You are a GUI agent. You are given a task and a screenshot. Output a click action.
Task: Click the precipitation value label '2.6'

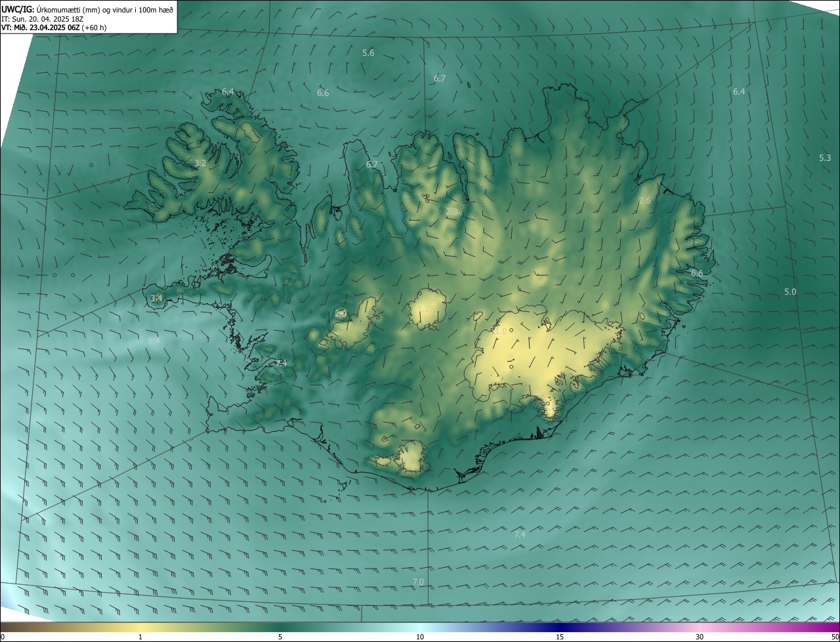644,200
